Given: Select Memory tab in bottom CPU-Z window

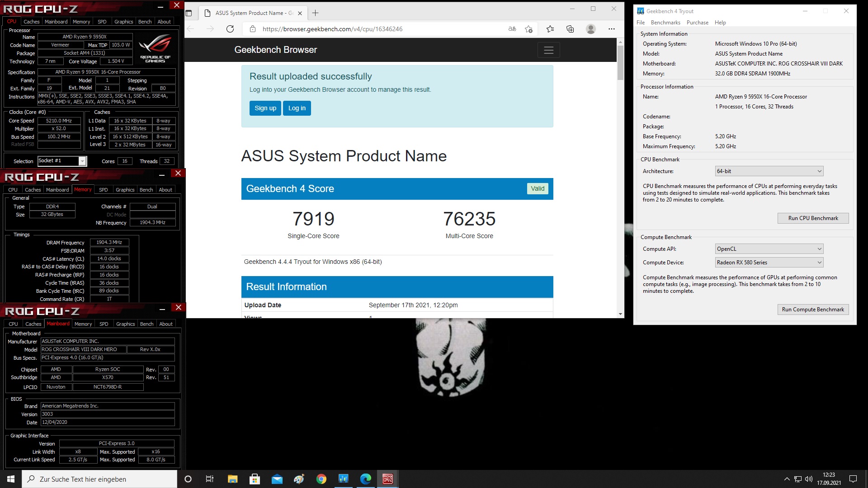Looking at the screenshot, I should click(x=83, y=324).
